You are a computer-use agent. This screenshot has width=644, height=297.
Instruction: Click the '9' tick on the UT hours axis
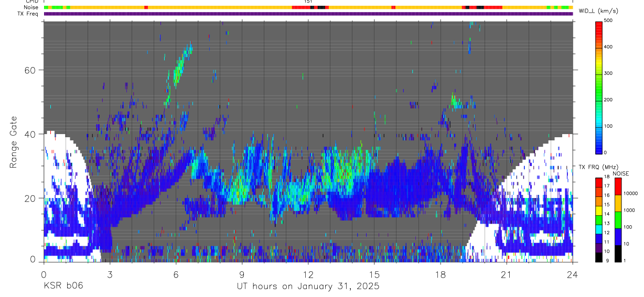click(242, 274)
